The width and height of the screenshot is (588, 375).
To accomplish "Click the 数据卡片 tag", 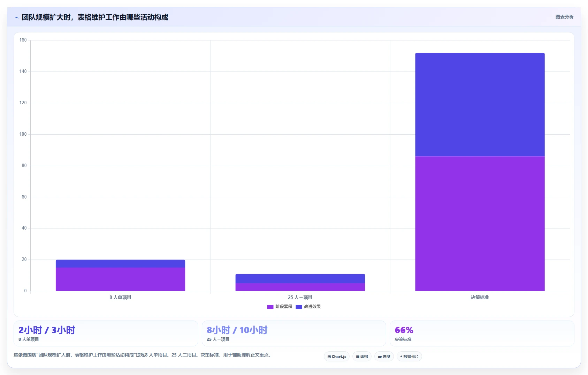I will [409, 357].
